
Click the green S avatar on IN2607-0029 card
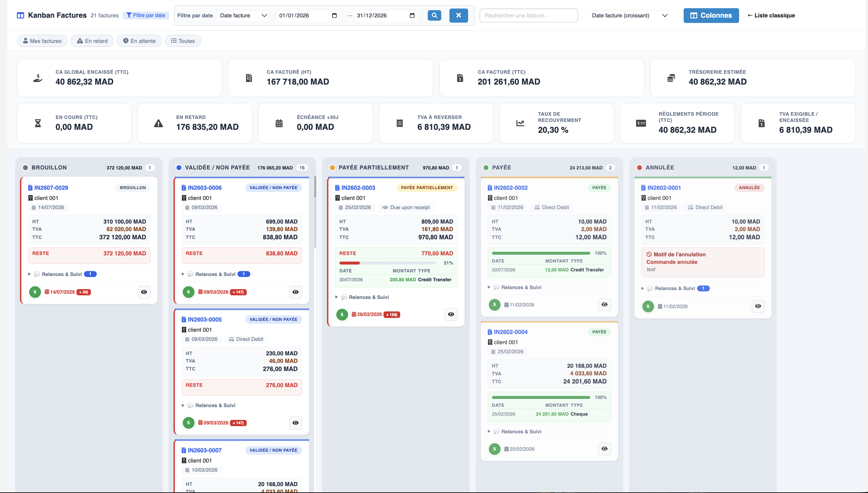coord(35,292)
